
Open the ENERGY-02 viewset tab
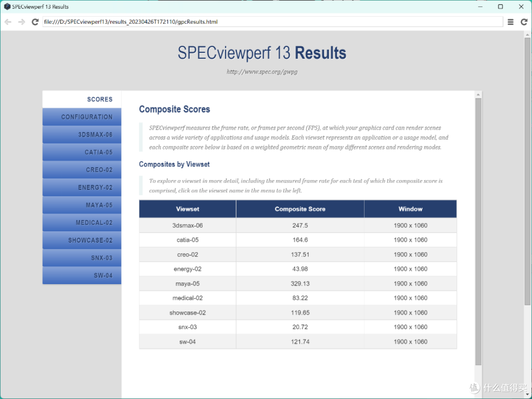pos(82,187)
